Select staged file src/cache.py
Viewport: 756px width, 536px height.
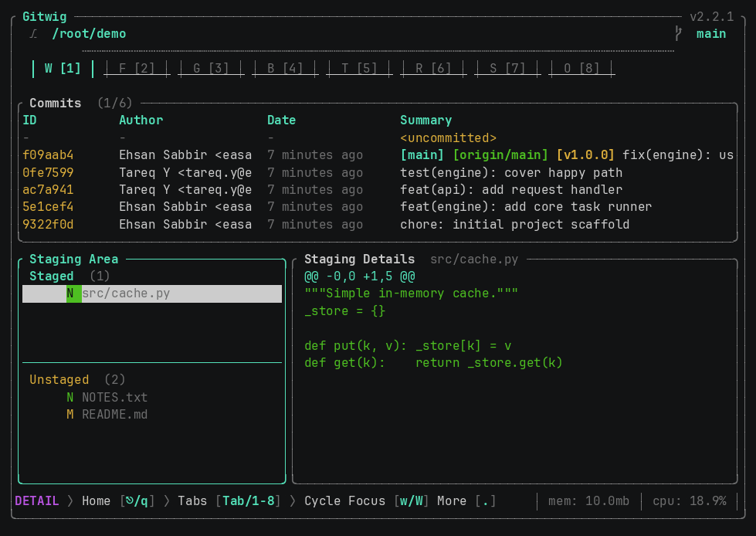152,293
